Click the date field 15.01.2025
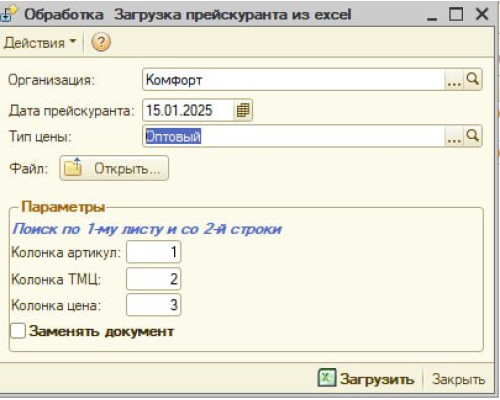The width and height of the screenshot is (500, 400). 188,110
